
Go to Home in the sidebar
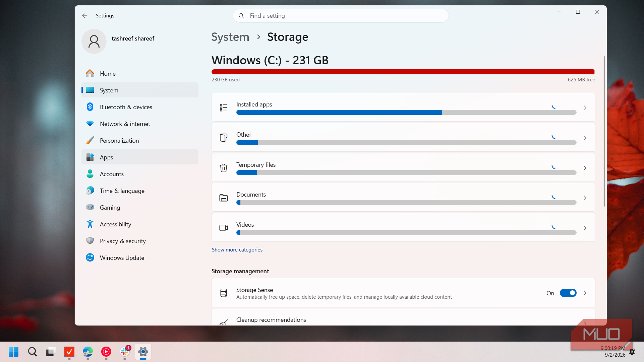pos(140,73)
